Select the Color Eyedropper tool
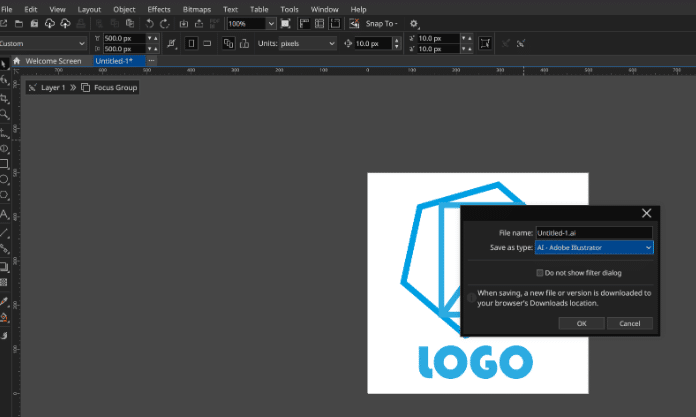 click(x=4, y=302)
